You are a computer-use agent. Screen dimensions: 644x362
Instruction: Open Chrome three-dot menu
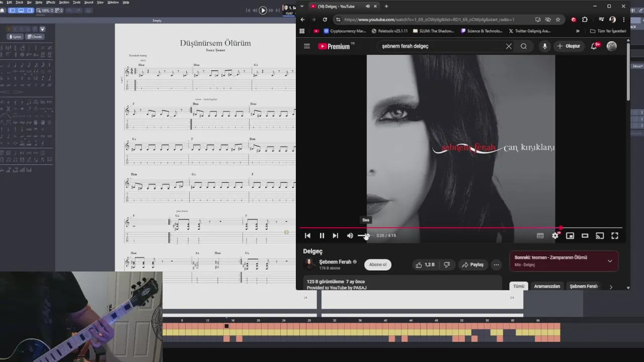coord(623,20)
